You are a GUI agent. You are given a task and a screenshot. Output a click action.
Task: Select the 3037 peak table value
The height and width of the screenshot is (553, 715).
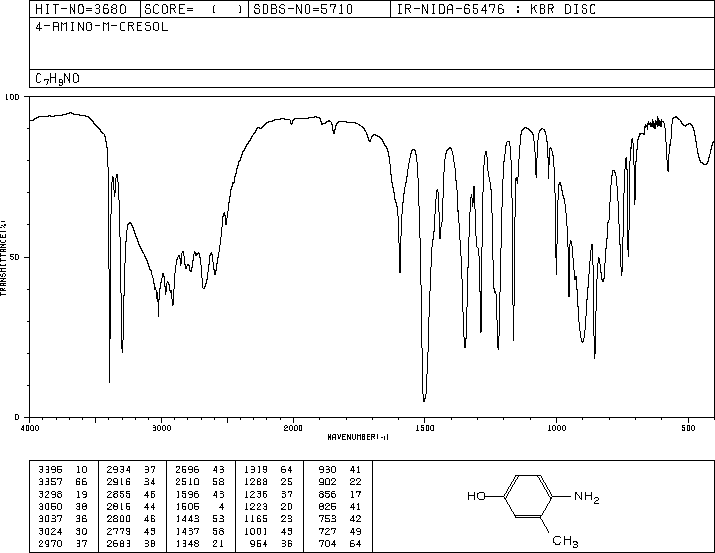pos(50,519)
